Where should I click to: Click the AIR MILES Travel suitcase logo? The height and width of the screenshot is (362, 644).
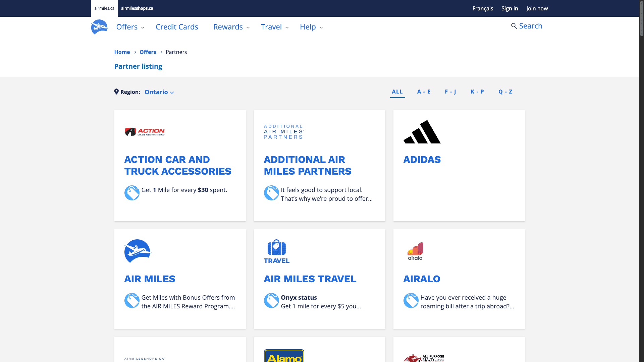[276, 251]
